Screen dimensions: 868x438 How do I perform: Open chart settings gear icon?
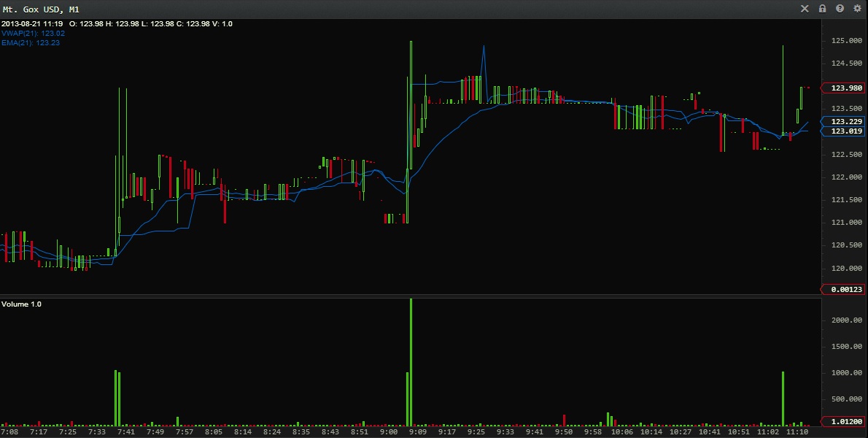[857, 9]
